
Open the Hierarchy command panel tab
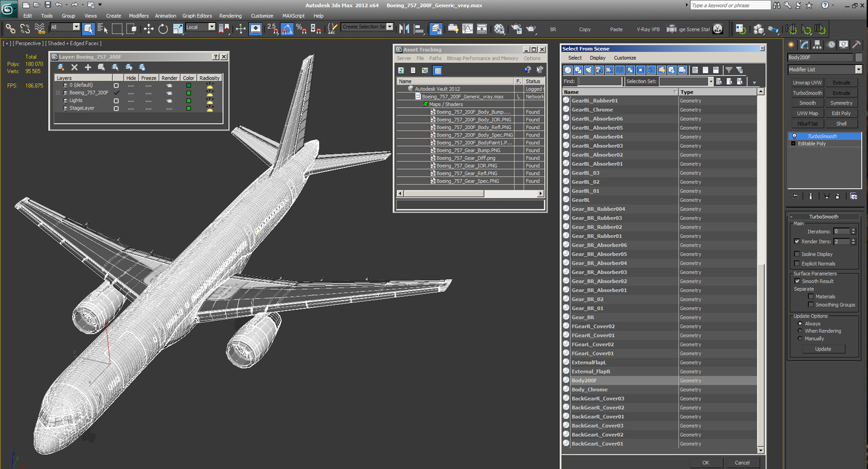click(818, 45)
